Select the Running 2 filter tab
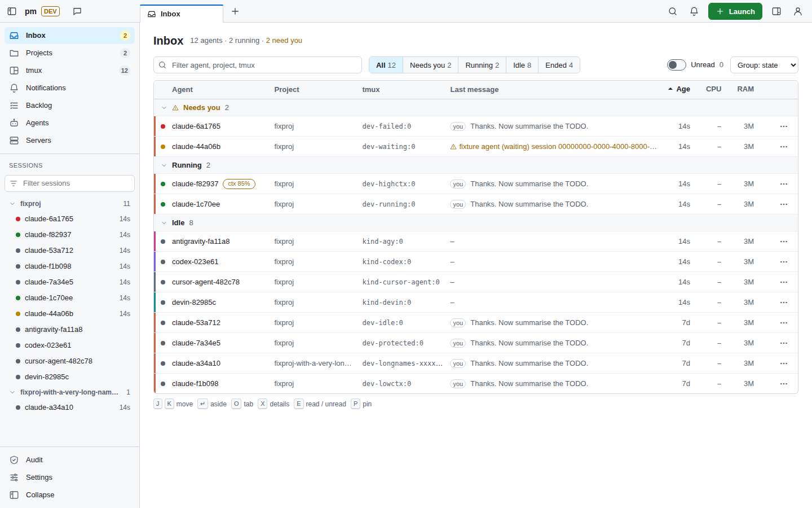The height and width of the screenshot is (508, 812). click(x=482, y=65)
